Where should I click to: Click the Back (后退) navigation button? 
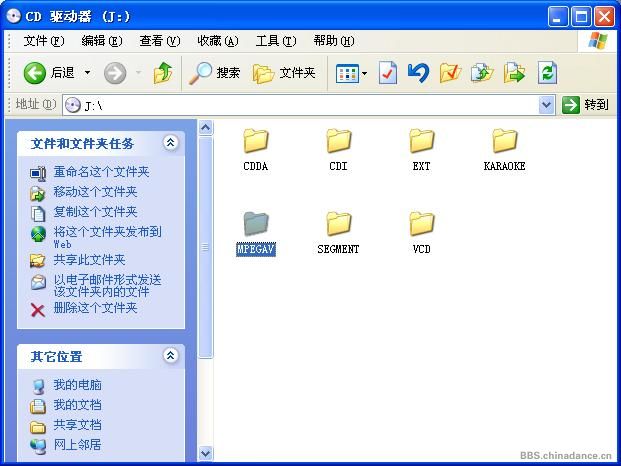point(48,73)
